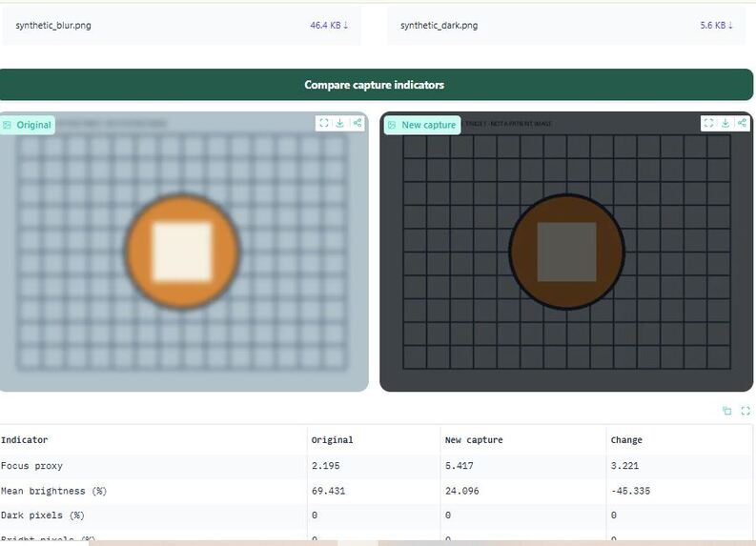The width and height of the screenshot is (756, 546).
Task: Share the Original image
Action: pos(358,123)
